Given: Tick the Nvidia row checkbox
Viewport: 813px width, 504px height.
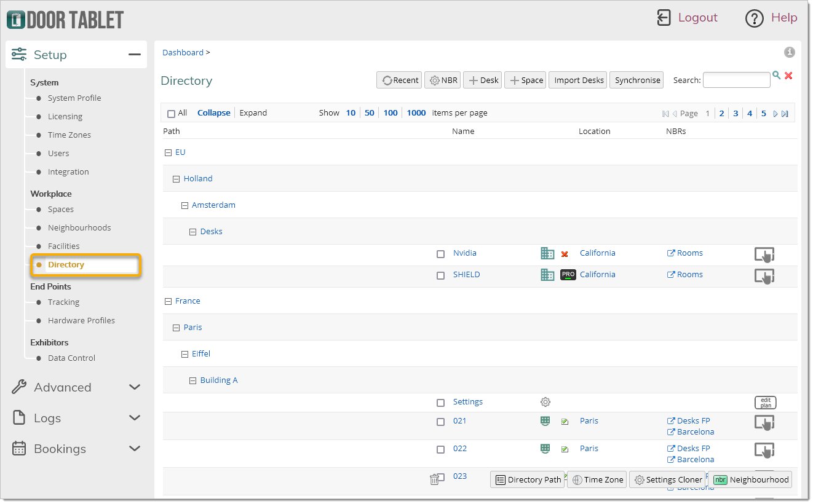Looking at the screenshot, I should point(440,254).
